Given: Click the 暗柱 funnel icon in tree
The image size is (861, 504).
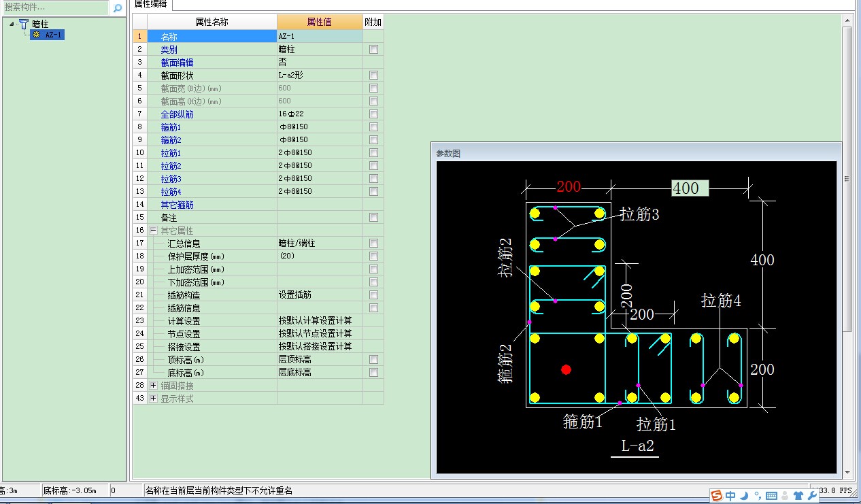Looking at the screenshot, I should click(24, 24).
